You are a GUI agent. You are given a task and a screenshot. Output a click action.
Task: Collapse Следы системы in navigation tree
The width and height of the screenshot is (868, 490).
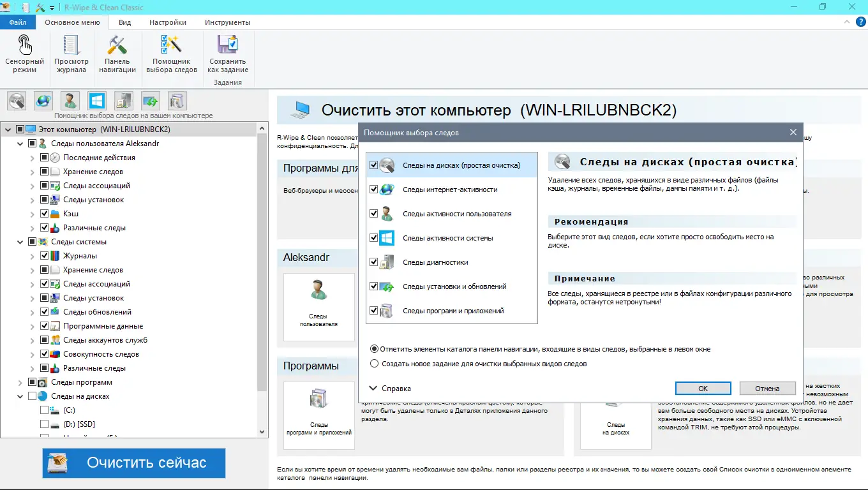coord(19,242)
